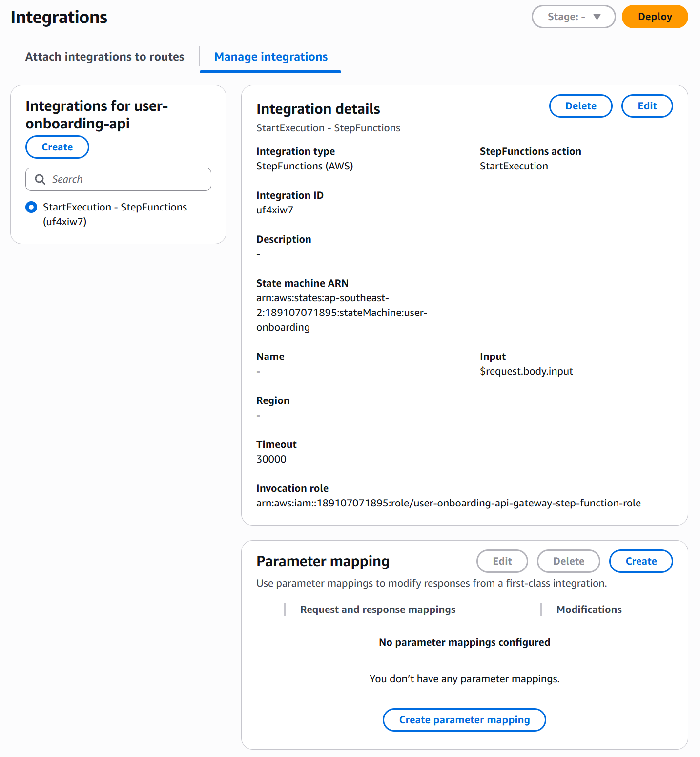Open the Stage dropdown
700x757 pixels.
[573, 16]
